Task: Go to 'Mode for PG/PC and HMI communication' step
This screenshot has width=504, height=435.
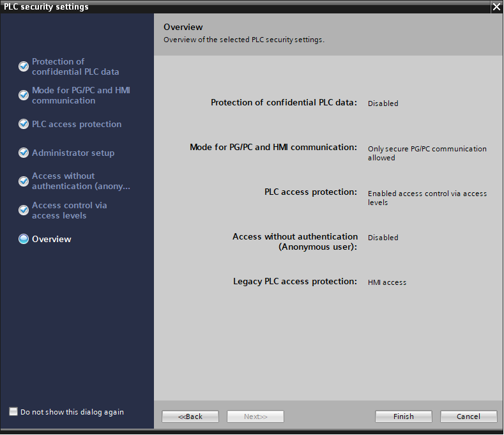Action: click(81, 95)
